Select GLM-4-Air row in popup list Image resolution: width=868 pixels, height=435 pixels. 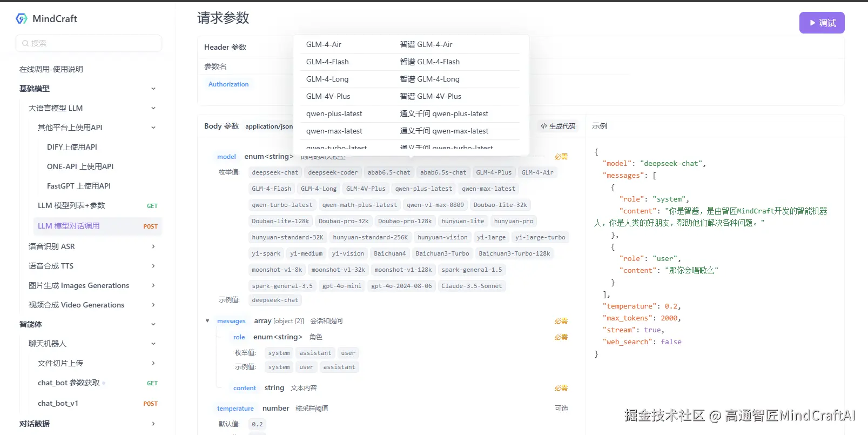(411, 44)
